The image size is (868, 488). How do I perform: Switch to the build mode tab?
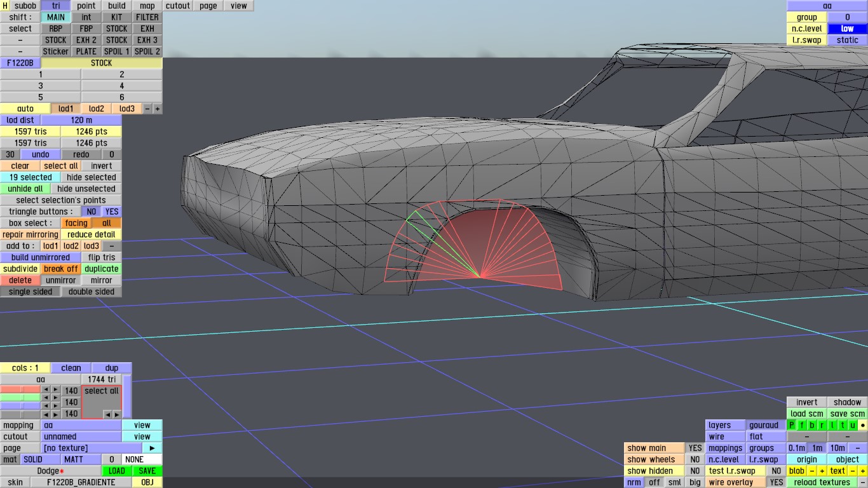(x=117, y=6)
